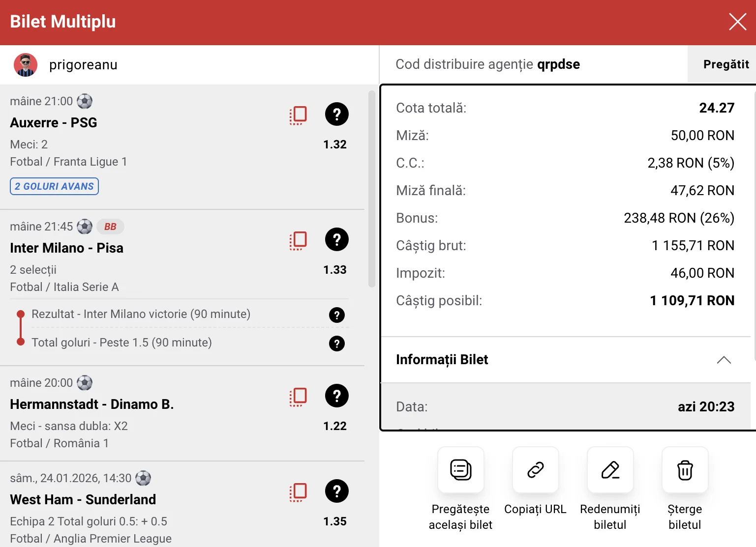Click the Pregătit status tab
The image size is (756, 547).
click(x=726, y=64)
